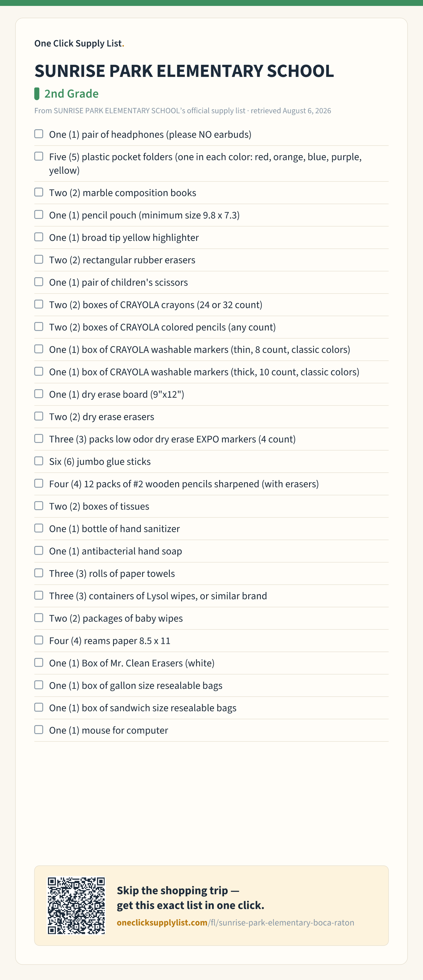The height and width of the screenshot is (980, 423).
Task: Check the headphones item checkbox
Action: click(x=39, y=134)
